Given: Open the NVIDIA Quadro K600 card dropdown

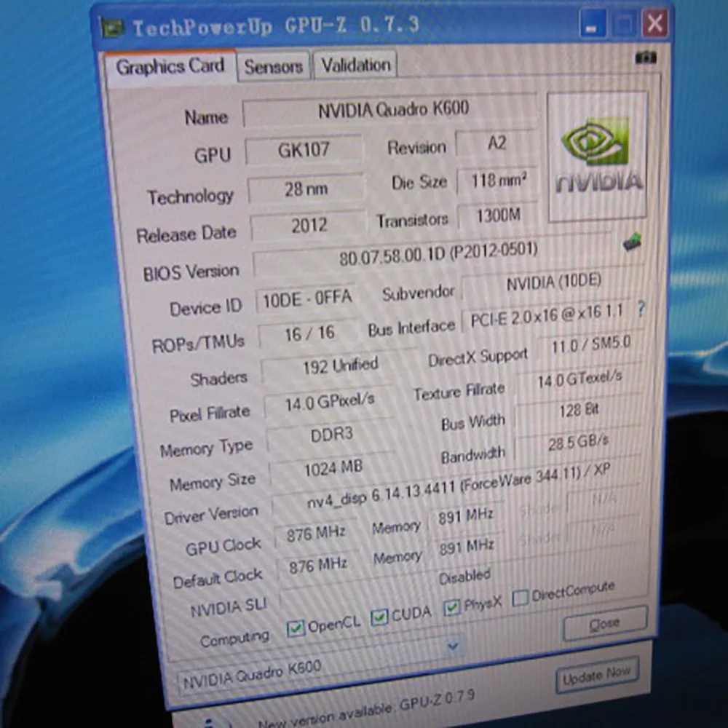Looking at the screenshot, I should (453, 646).
